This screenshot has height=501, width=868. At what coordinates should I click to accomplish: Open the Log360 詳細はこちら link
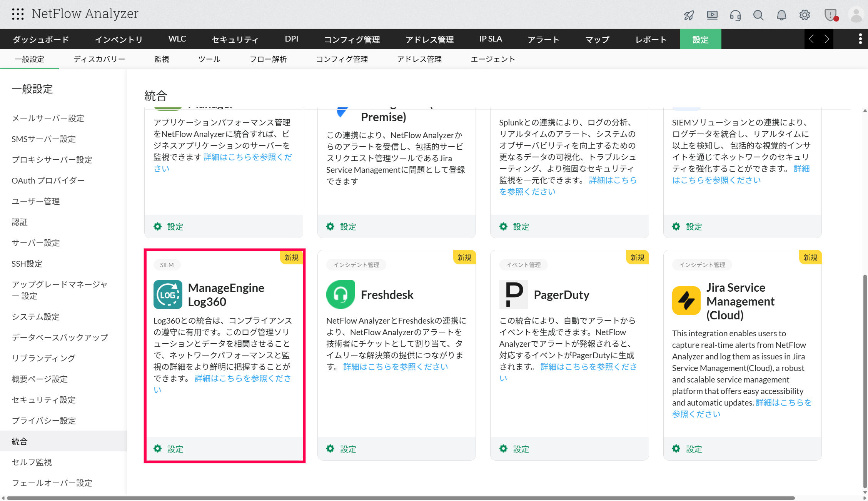[243, 378]
